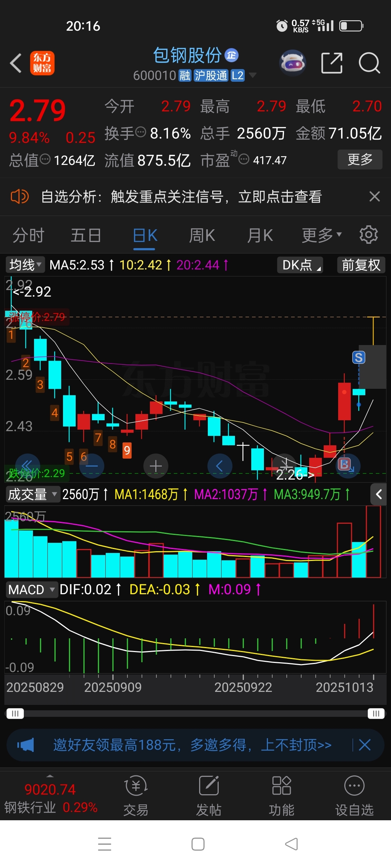This screenshot has width=391, height=868.
Task: Tap Android home button
Action: coord(198,844)
